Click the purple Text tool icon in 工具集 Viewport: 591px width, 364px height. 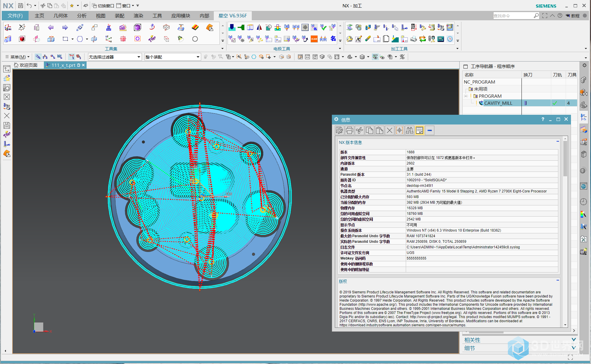point(152,39)
